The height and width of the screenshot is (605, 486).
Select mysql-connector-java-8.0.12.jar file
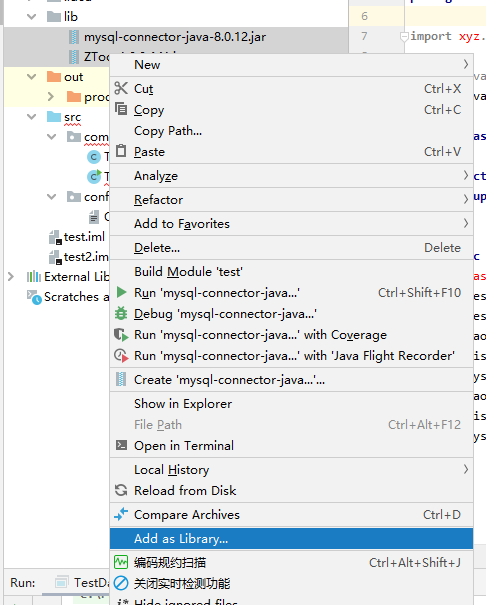[x=175, y=37]
